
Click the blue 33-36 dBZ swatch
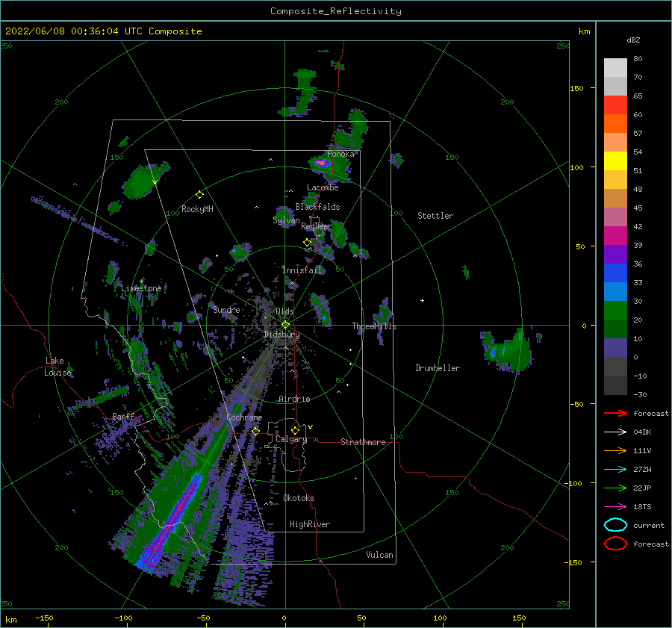[x=615, y=273]
